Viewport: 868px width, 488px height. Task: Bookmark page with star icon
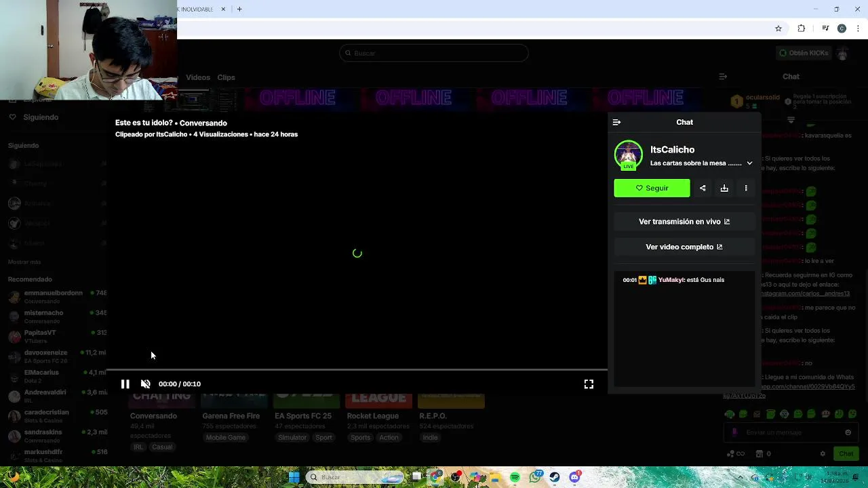click(x=778, y=28)
